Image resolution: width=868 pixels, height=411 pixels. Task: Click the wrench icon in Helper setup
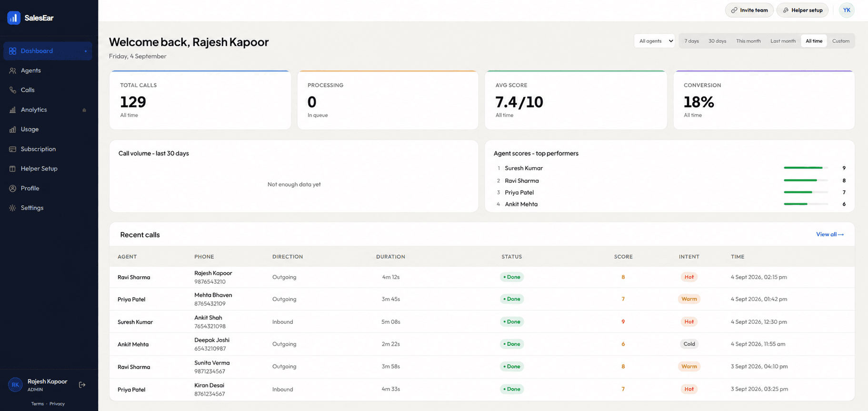(x=786, y=10)
